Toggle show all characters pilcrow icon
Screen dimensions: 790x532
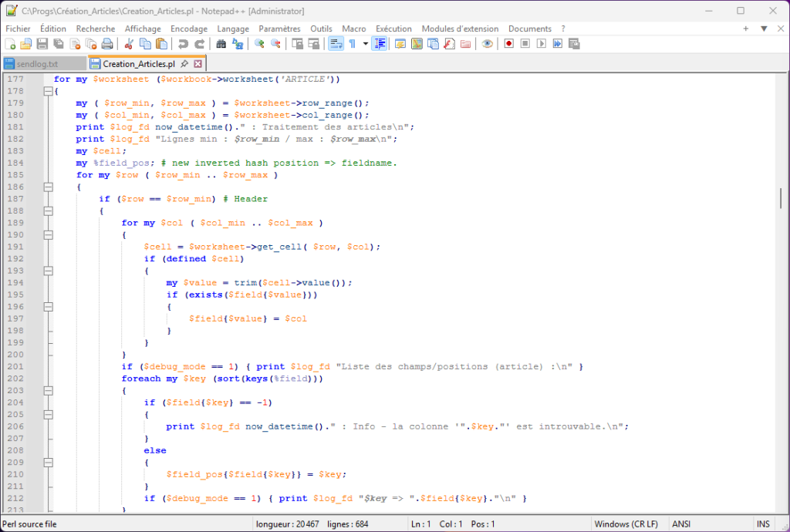352,44
